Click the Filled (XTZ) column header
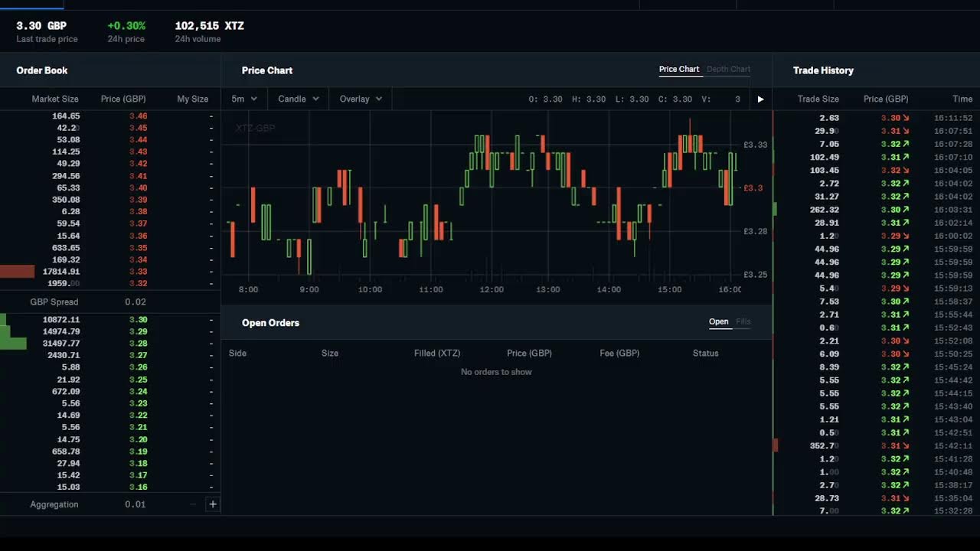The width and height of the screenshot is (980, 551). (437, 353)
